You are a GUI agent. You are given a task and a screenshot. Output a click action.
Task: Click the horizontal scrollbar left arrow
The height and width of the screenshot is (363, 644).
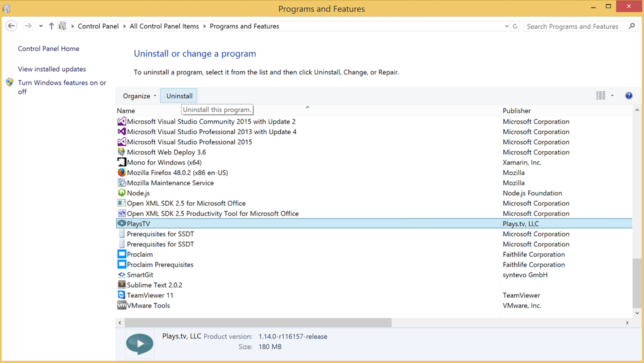(x=120, y=323)
